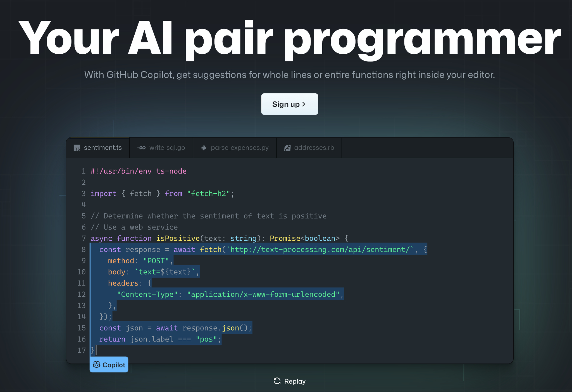572x392 pixels.
Task: Click the Sign up button
Action: click(x=289, y=104)
